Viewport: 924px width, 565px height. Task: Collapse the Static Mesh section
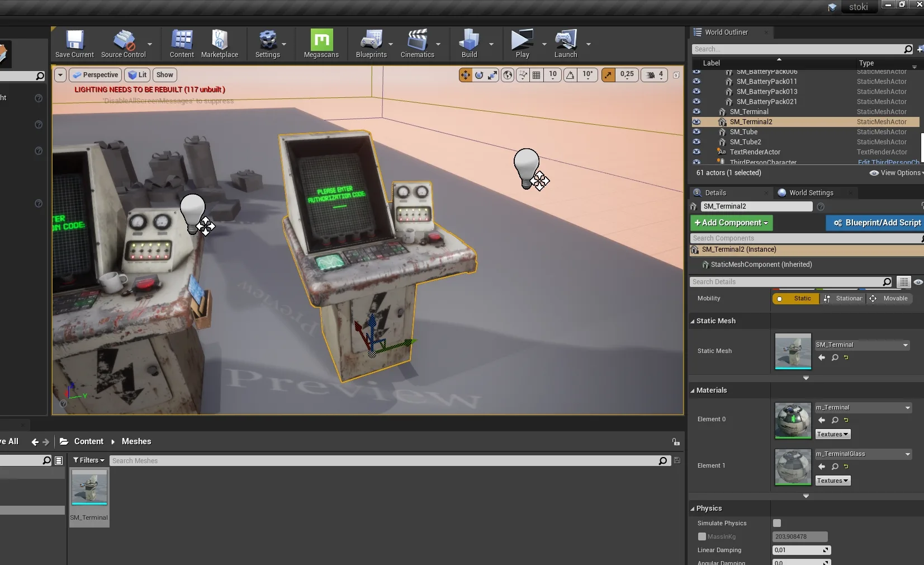[x=693, y=321]
